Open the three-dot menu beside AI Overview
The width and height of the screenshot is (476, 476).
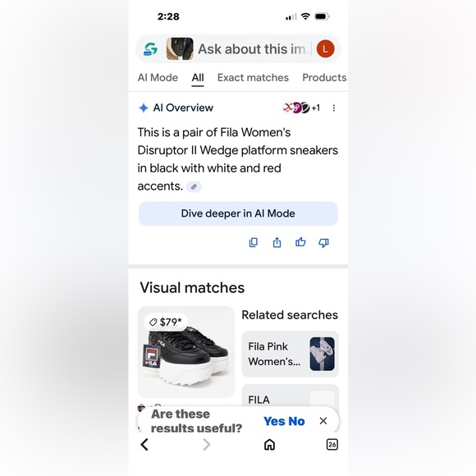pyautogui.click(x=334, y=108)
